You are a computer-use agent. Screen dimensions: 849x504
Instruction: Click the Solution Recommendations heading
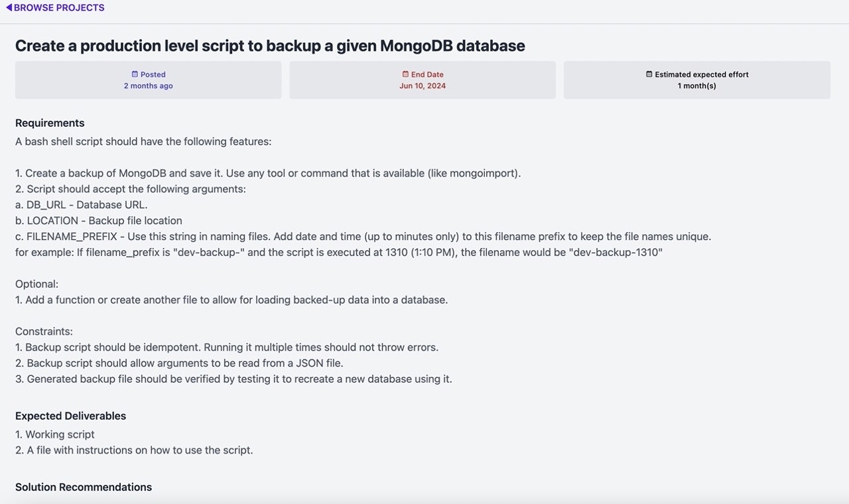tap(84, 487)
